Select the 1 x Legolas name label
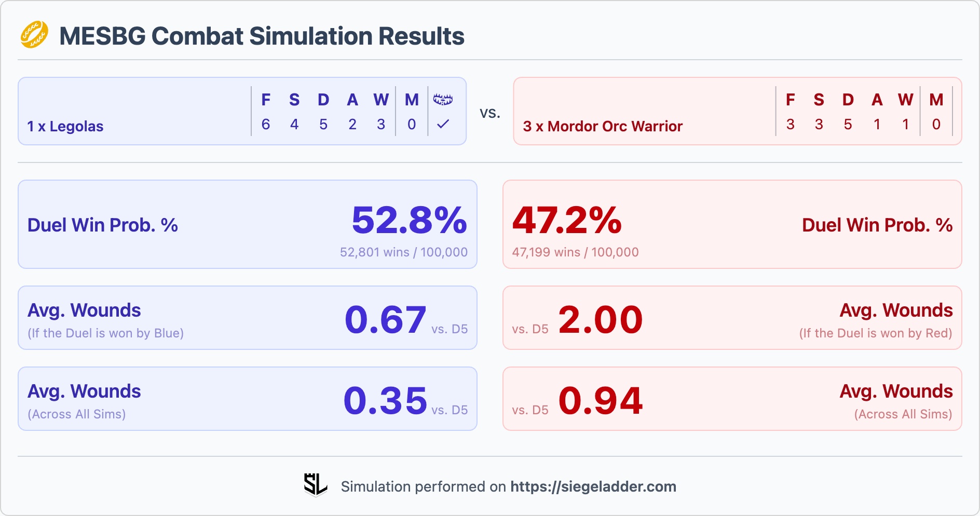 click(65, 126)
